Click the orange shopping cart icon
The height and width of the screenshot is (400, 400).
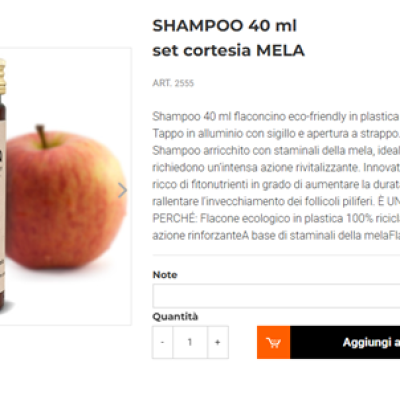point(273,342)
